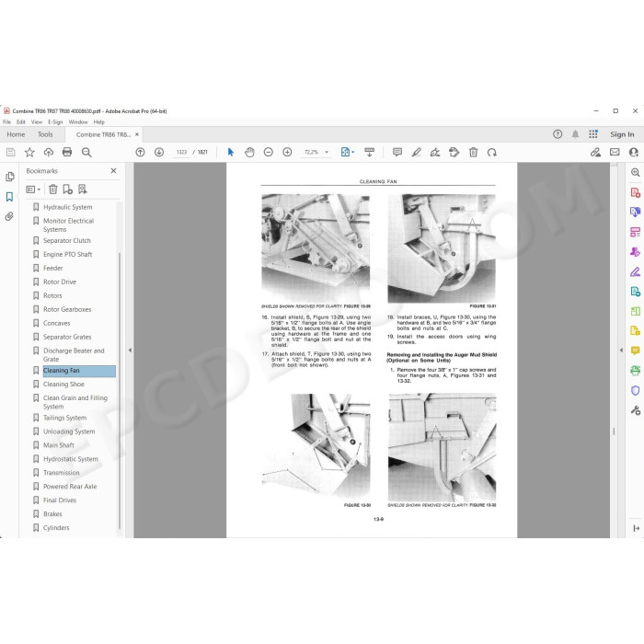Zoom in with the plus icon
This screenshot has height=644, width=644.
coord(287,153)
